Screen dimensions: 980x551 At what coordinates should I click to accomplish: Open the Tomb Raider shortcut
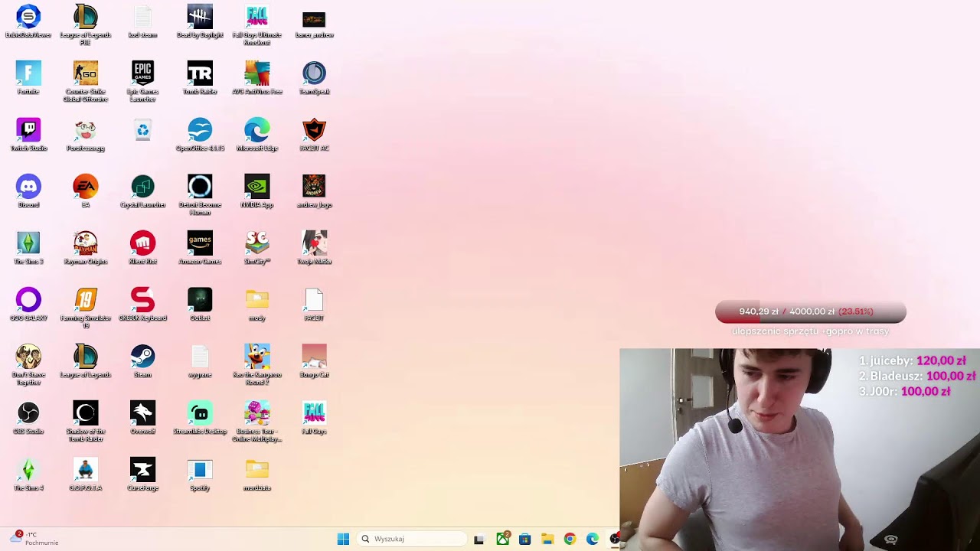point(200,73)
